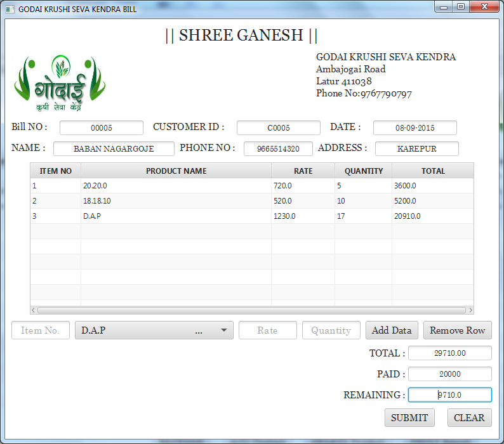Click the QUANTITY column header
This screenshot has height=444, width=504.
click(x=364, y=171)
